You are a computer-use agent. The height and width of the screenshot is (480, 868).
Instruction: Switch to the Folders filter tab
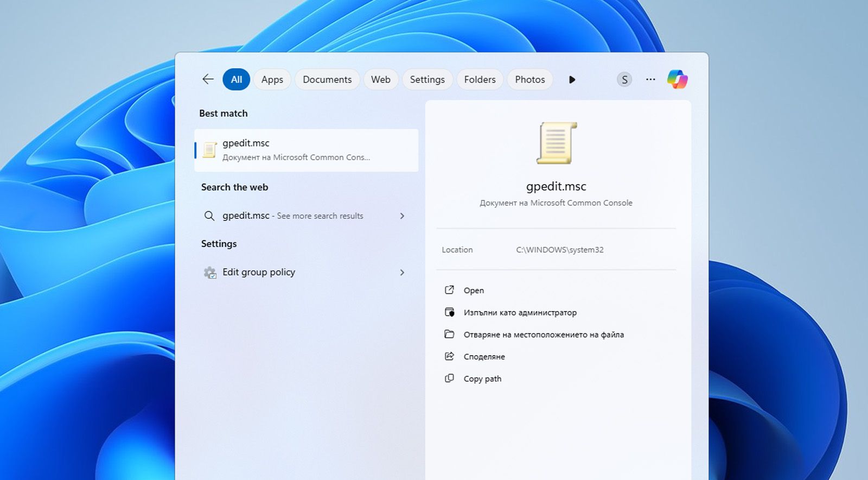click(480, 79)
